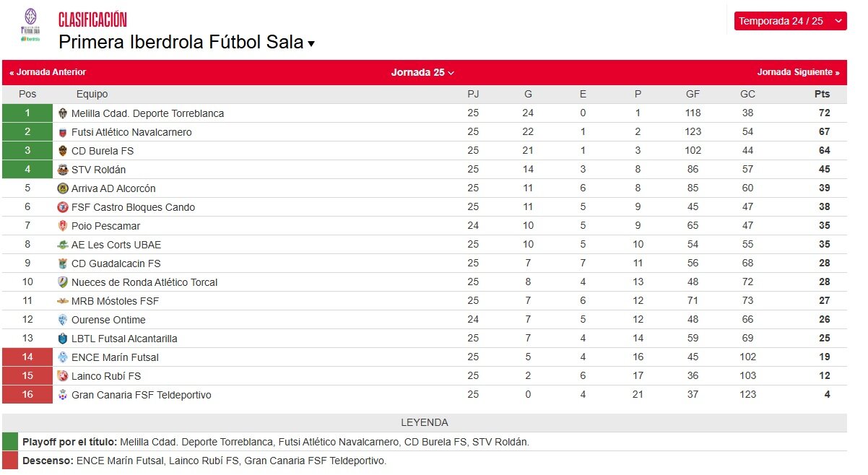Click the league logo next to Clasificación
Image resolution: width=868 pixels, height=475 pixels.
click(x=30, y=25)
